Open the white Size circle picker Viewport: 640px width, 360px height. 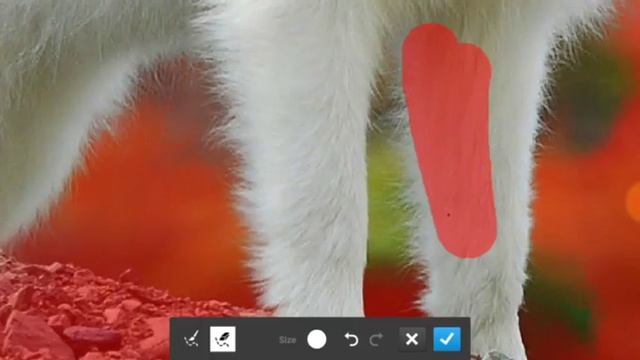pos(317,340)
